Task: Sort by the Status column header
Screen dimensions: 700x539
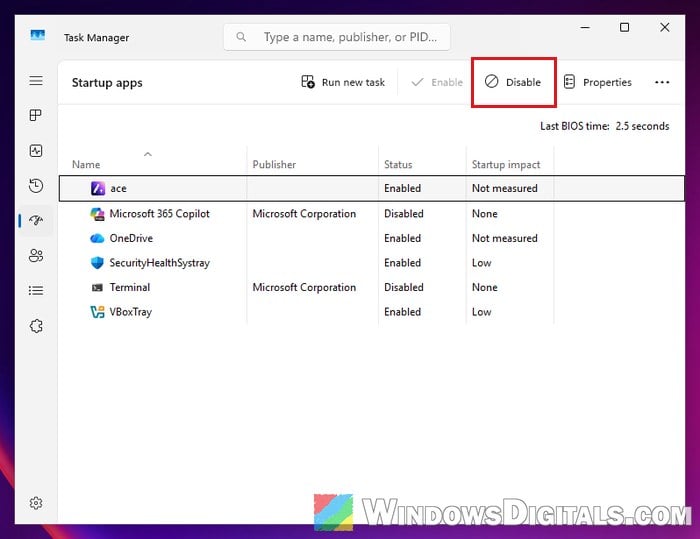Action: coord(398,165)
